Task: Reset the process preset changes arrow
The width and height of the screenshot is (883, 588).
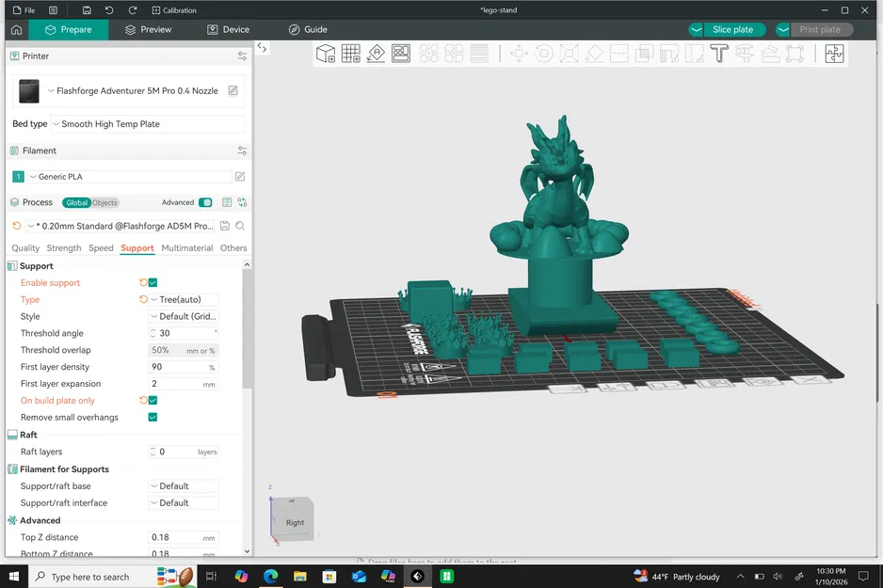Action: coord(16,226)
